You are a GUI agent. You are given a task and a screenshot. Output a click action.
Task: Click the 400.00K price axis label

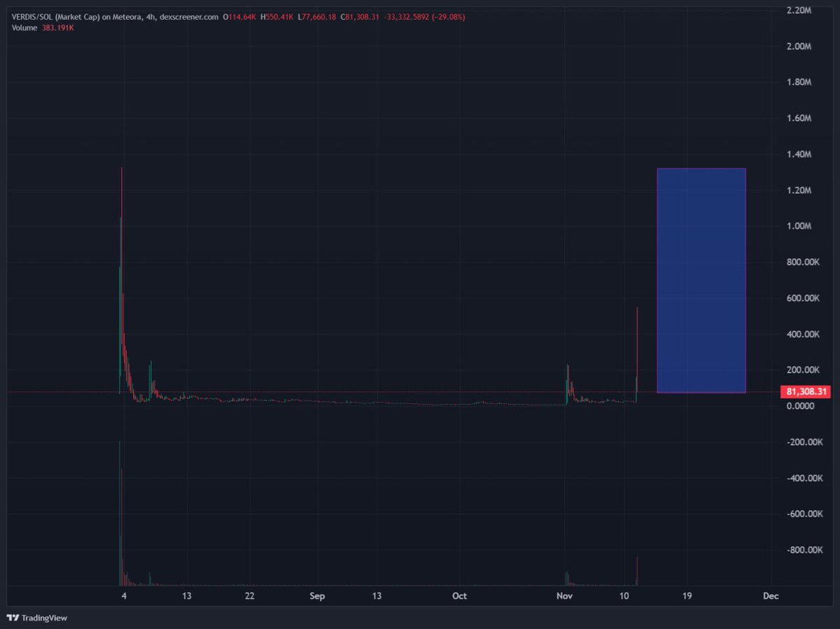coord(801,334)
